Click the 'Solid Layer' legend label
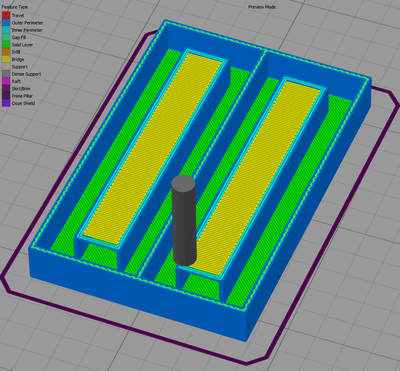This screenshot has height=371, width=400. point(22,45)
